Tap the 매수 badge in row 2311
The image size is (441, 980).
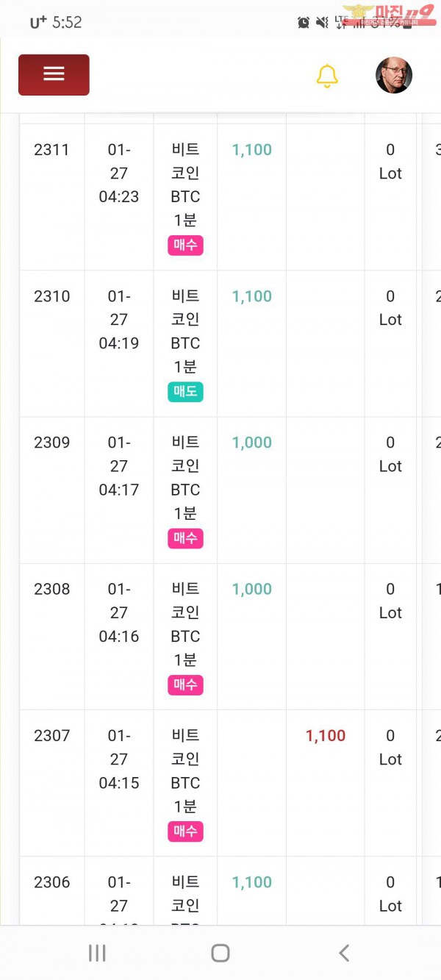(185, 245)
